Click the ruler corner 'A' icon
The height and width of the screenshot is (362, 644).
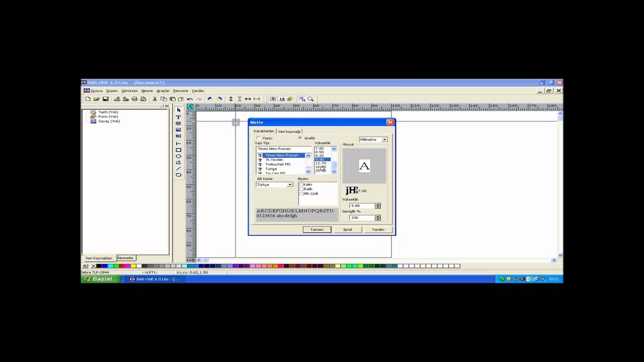[190, 107]
